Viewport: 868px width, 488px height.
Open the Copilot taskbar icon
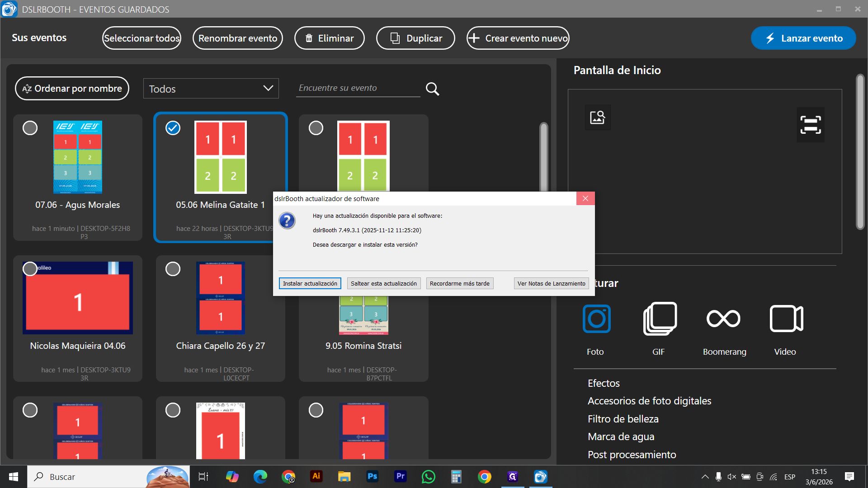coord(232,477)
